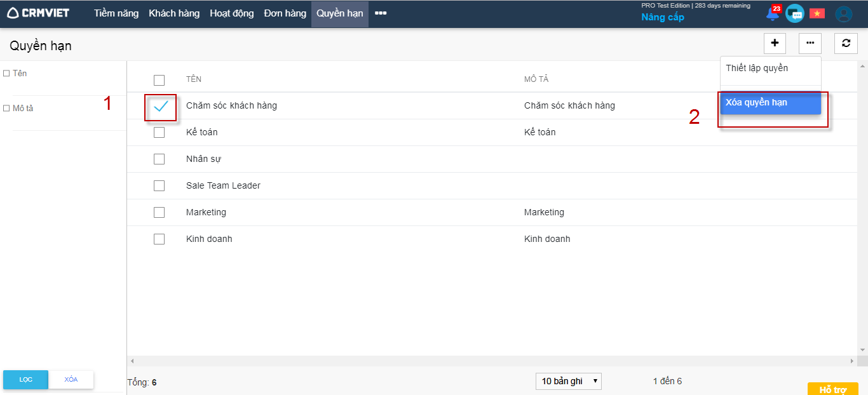Click the CRMVIET logo
This screenshot has width=868, height=395.
pyautogui.click(x=38, y=13)
